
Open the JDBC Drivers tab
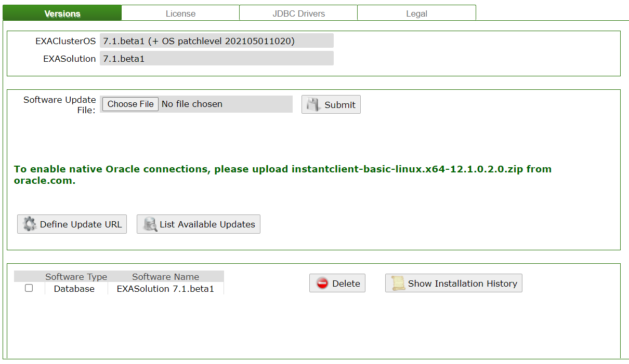298,14
